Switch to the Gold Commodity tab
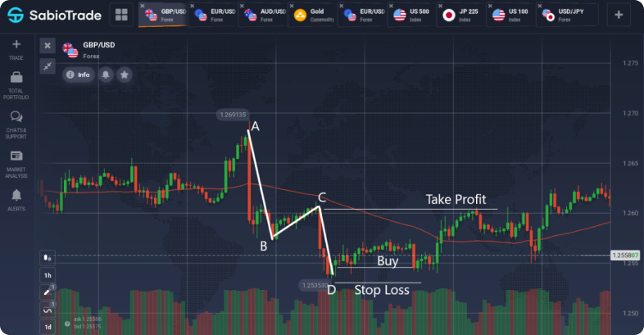 (x=312, y=16)
